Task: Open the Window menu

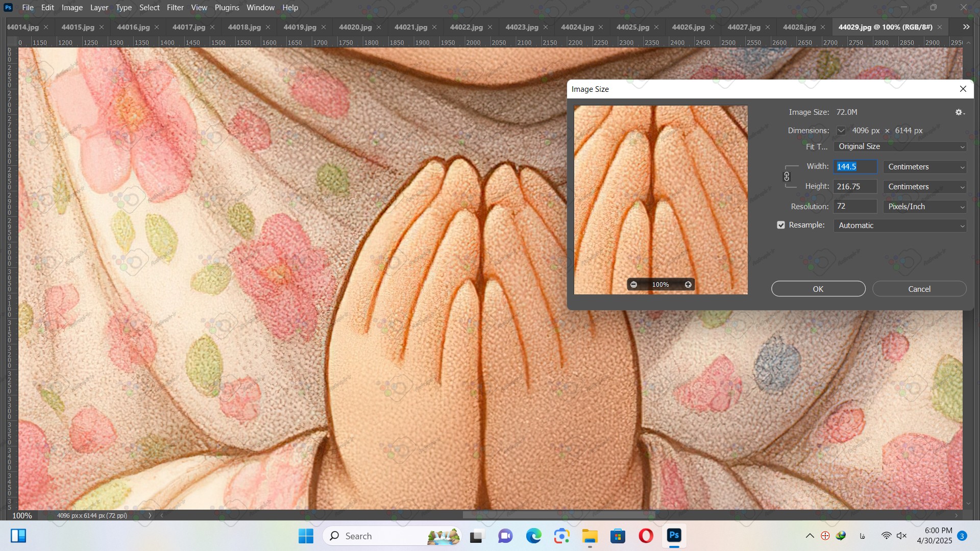Action: click(x=260, y=8)
